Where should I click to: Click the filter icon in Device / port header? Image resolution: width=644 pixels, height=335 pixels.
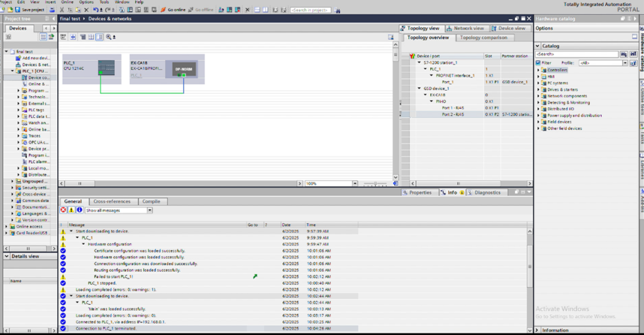pos(412,56)
